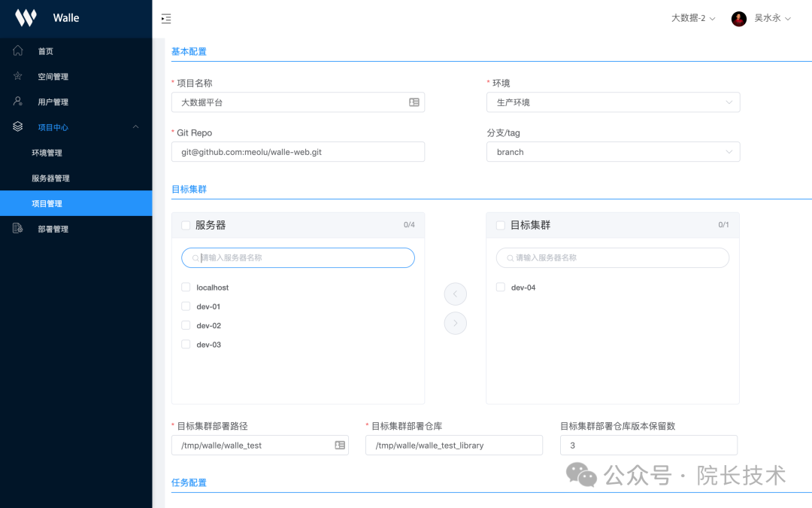Click the 基本配置 section heading

pos(189,51)
